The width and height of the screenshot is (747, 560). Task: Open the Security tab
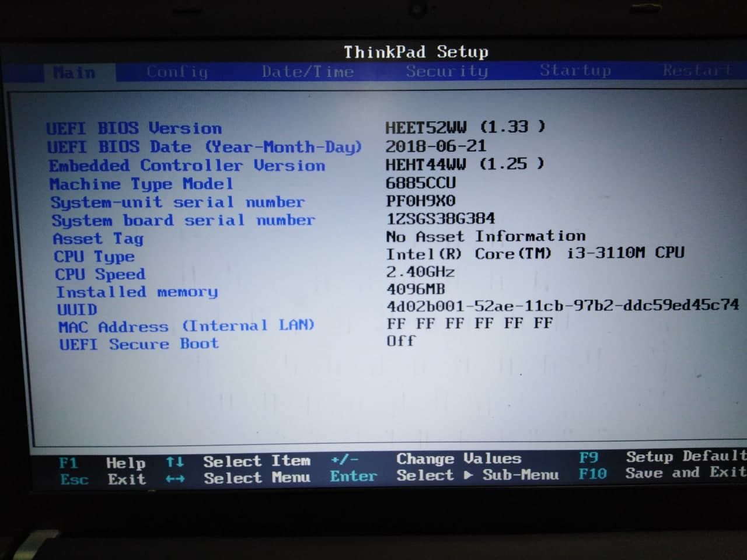pos(446,71)
